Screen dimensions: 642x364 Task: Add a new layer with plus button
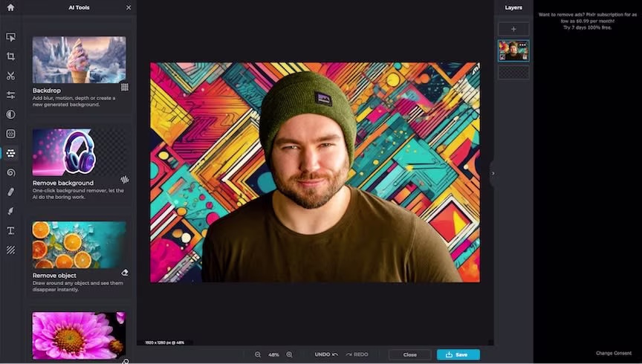513,29
